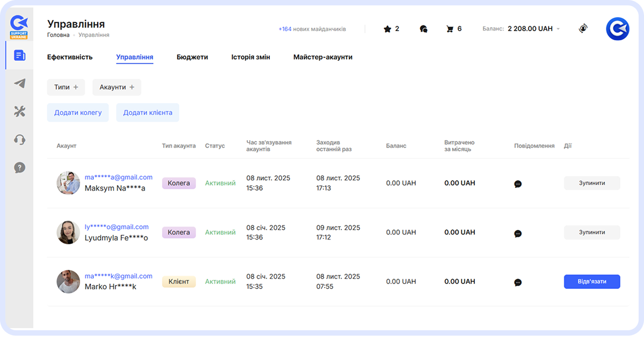
Task: Click the Додати колегу button
Action: pos(78,113)
